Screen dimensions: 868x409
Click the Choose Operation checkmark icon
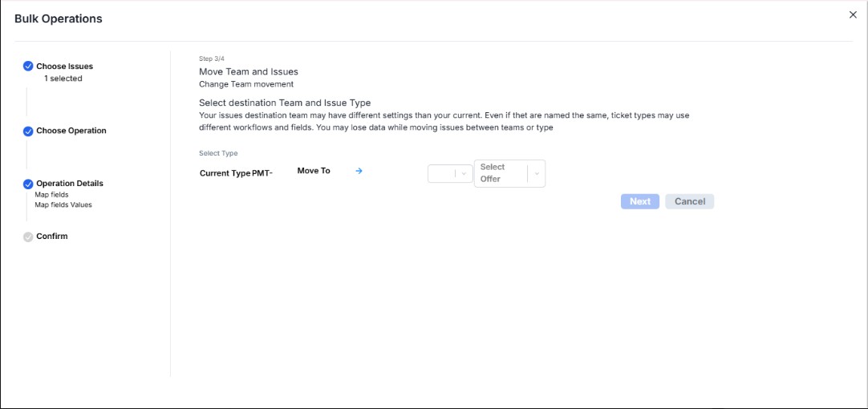[28, 132]
